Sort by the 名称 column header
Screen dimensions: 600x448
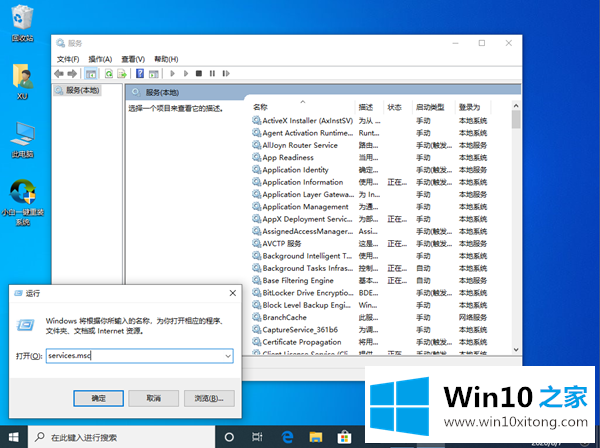coord(302,107)
